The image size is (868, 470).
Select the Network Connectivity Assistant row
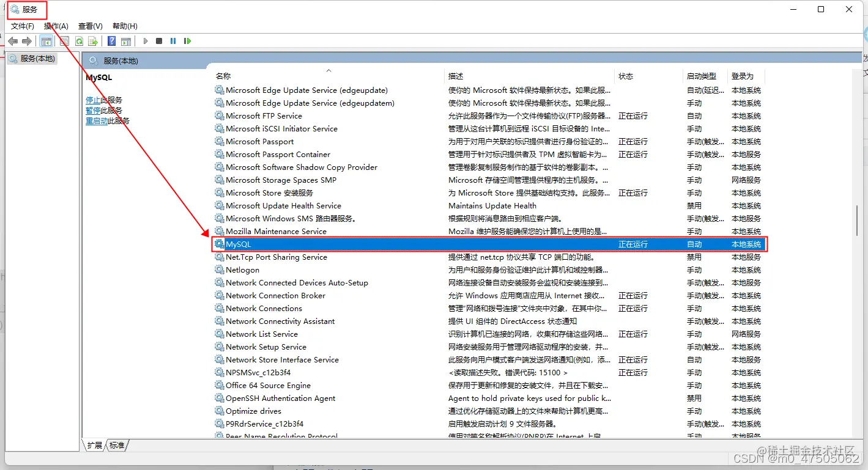click(x=489, y=321)
